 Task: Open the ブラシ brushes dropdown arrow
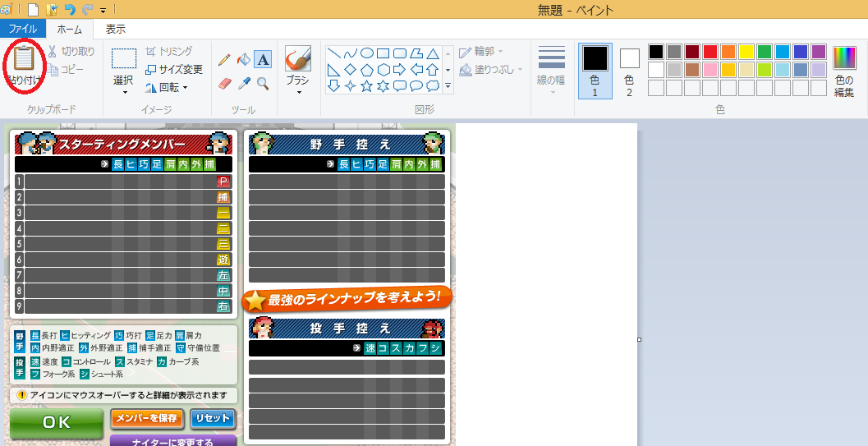point(298,92)
